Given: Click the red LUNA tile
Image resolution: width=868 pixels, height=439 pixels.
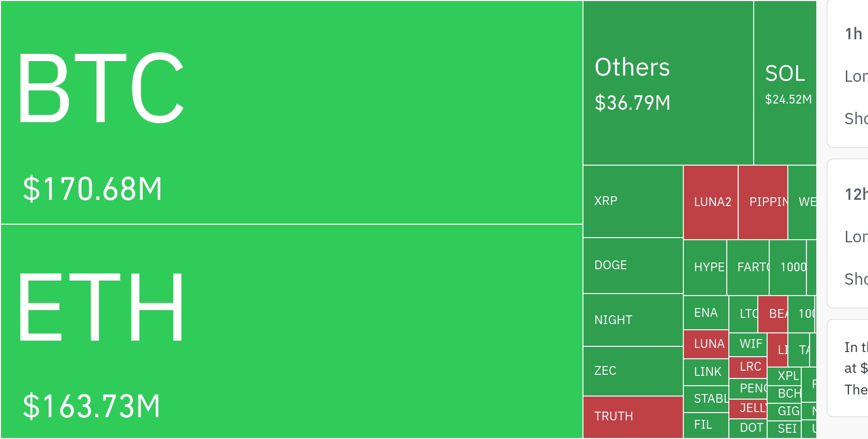Looking at the screenshot, I should coord(706,344).
